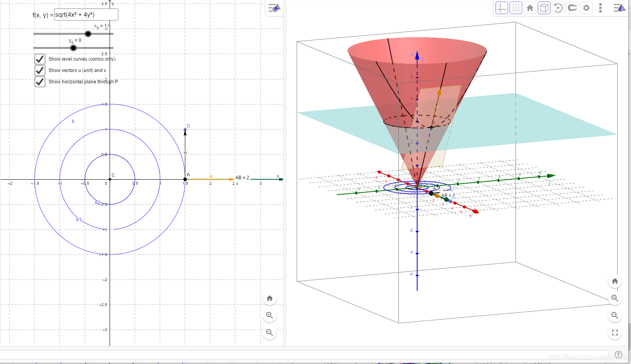
Task: Click the 'k1' circle label
Action: [79, 220]
